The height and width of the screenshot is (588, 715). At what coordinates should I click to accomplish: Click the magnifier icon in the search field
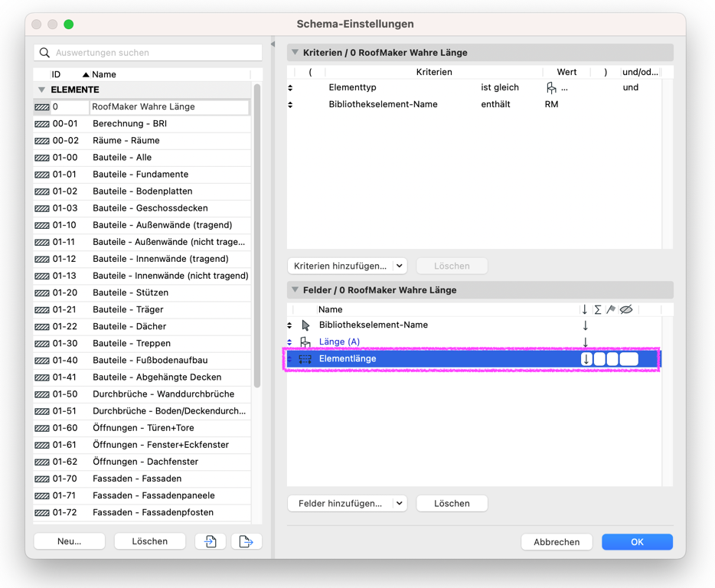pyautogui.click(x=44, y=53)
